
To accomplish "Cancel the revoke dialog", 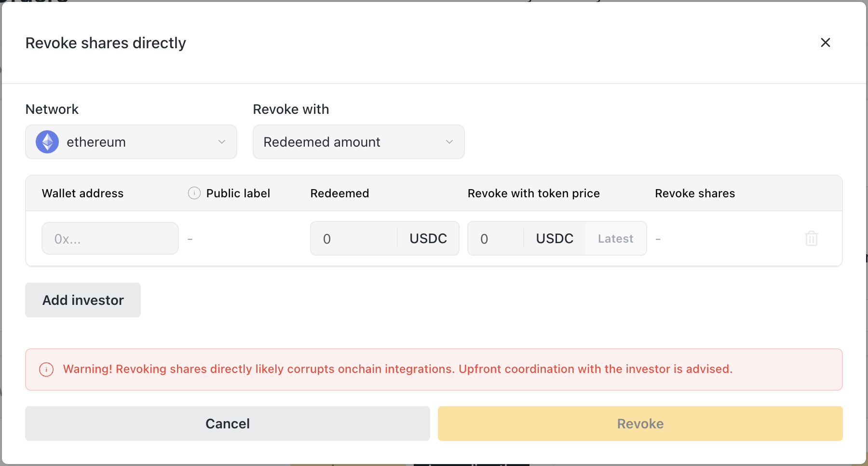I will tap(227, 424).
